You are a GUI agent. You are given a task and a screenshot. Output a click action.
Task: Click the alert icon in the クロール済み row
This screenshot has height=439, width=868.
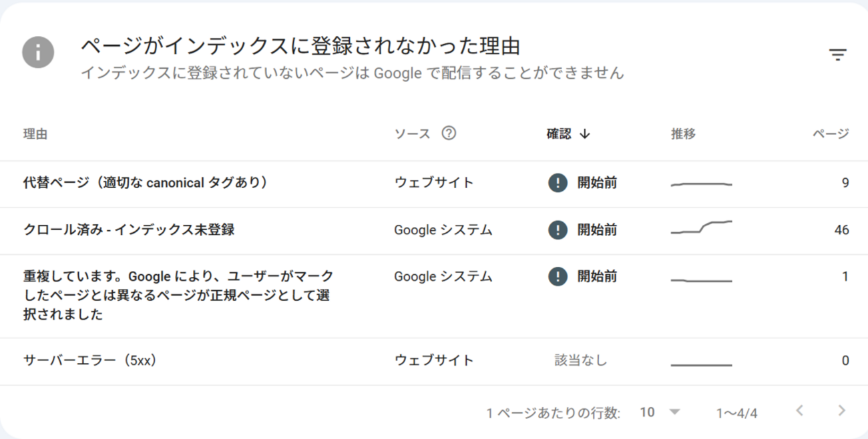(x=558, y=230)
